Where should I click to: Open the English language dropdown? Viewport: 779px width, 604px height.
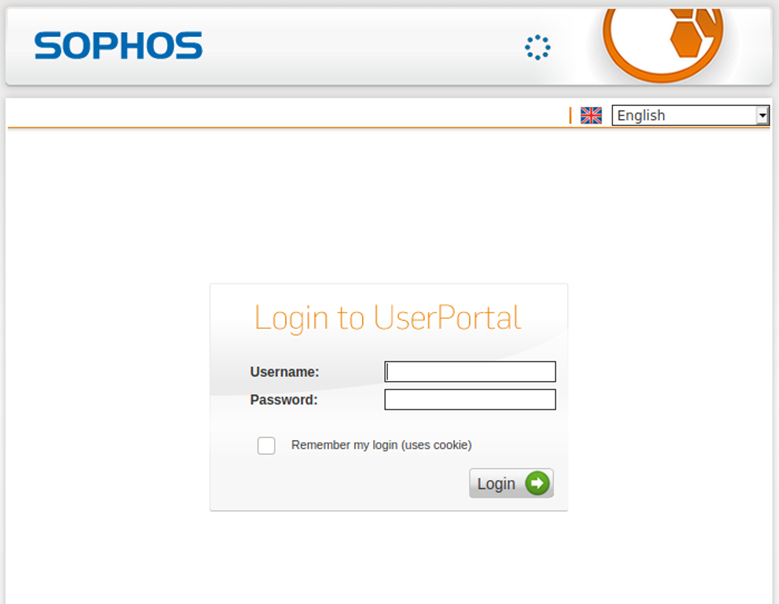pos(690,115)
